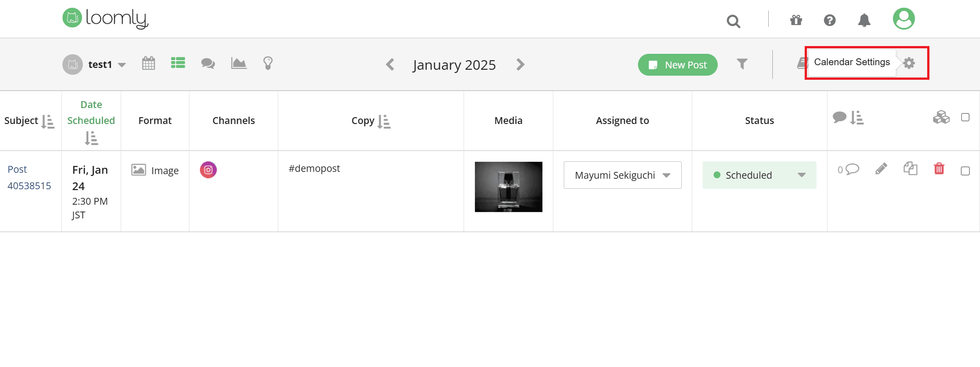980x367 pixels.
Task: Open Post 40538515 link
Action: pyautogui.click(x=29, y=177)
